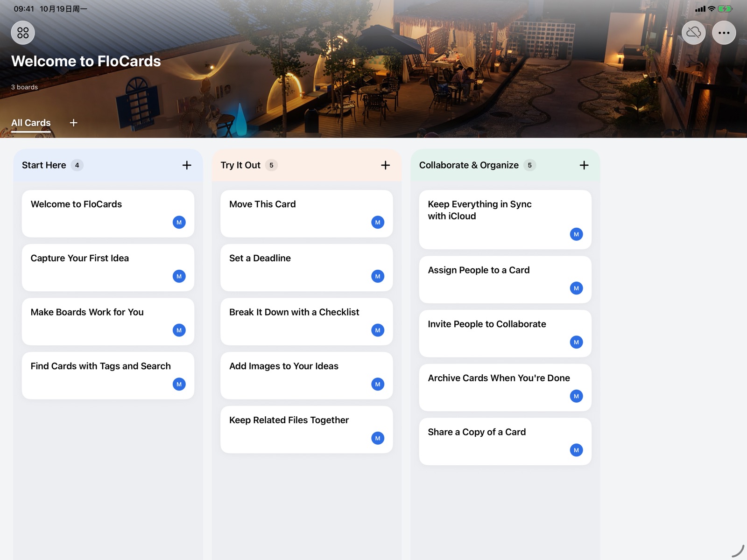This screenshot has width=747, height=560.
Task: Tap the battery indicator in status bar
Action: 725,9
